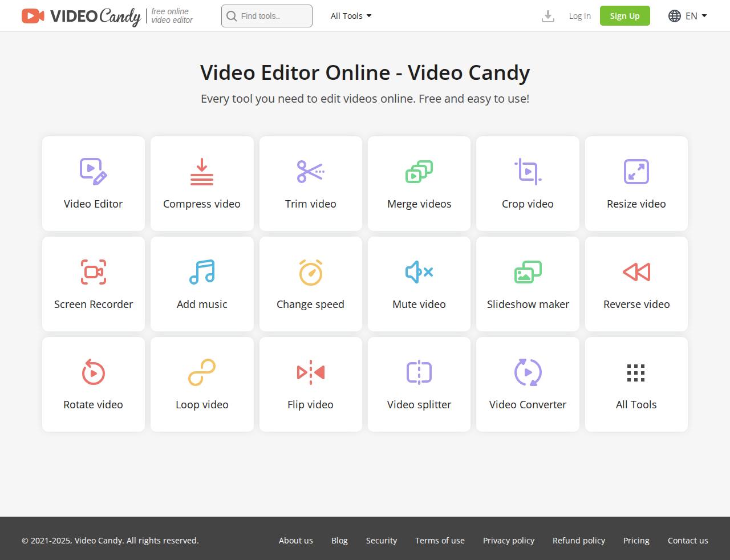This screenshot has height=560, width=730.
Task: Expand the All Tools dropdown menu
Action: [351, 16]
